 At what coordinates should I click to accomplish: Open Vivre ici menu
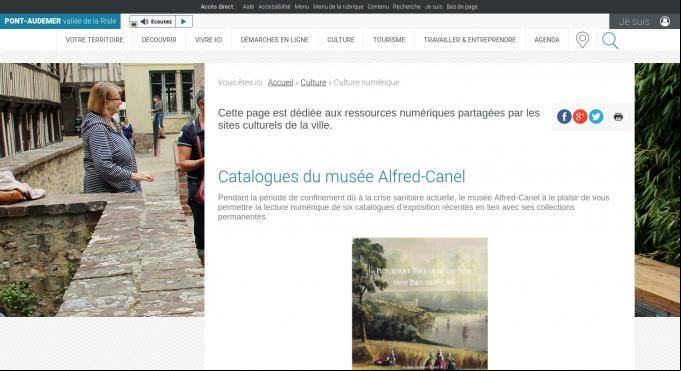click(208, 40)
